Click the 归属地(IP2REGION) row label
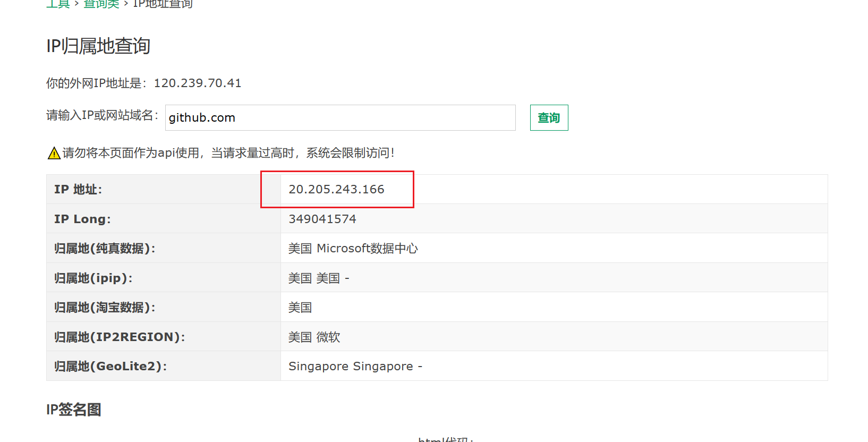The image size is (868, 442). tap(120, 337)
